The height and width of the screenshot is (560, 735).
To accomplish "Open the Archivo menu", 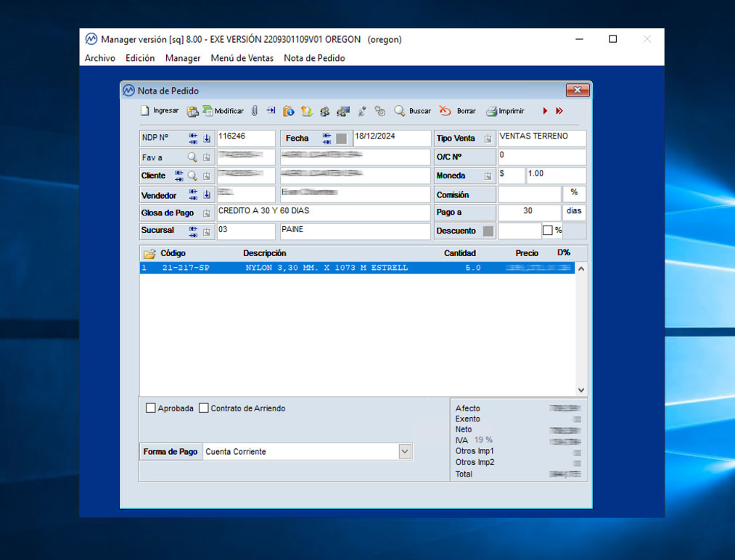I will click(100, 58).
